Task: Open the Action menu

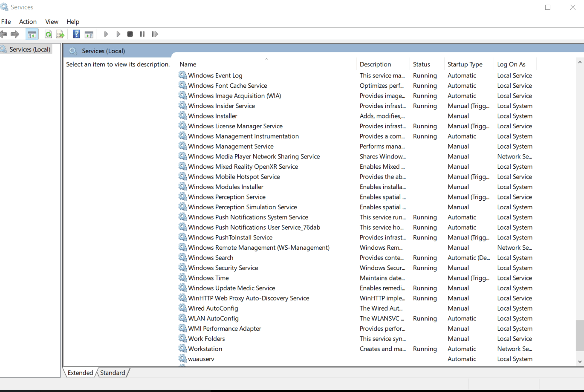Action: 28,22
